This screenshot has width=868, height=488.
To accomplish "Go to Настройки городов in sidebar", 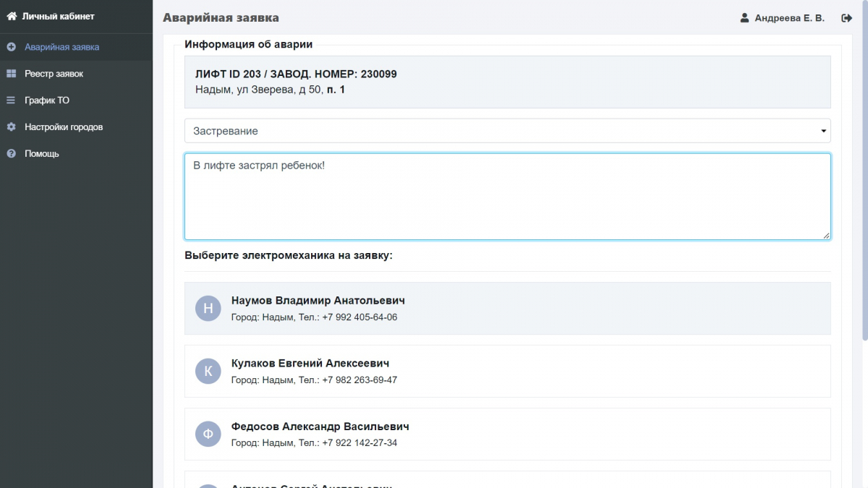I will [x=64, y=127].
